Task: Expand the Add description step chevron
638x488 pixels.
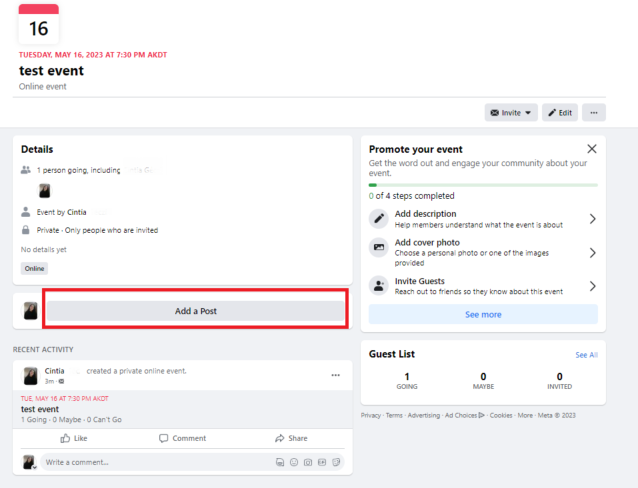Action: [x=592, y=219]
